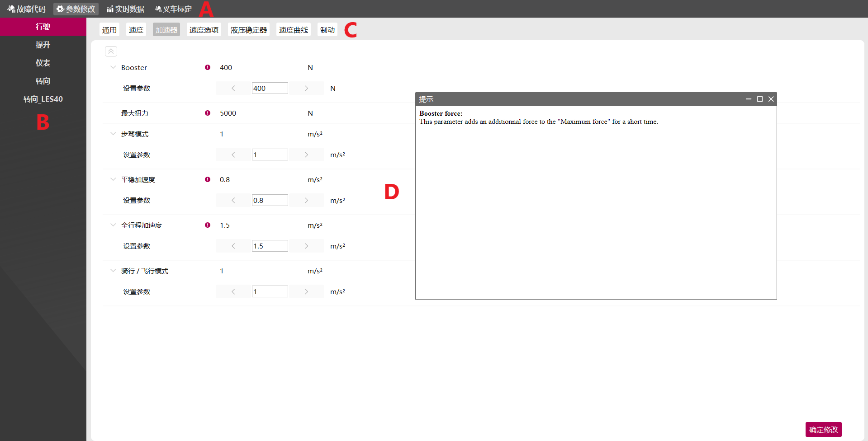Select the 速度曲线 tab
Image resolution: width=868 pixels, height=441 pixels.
click(x=293, y=30)
